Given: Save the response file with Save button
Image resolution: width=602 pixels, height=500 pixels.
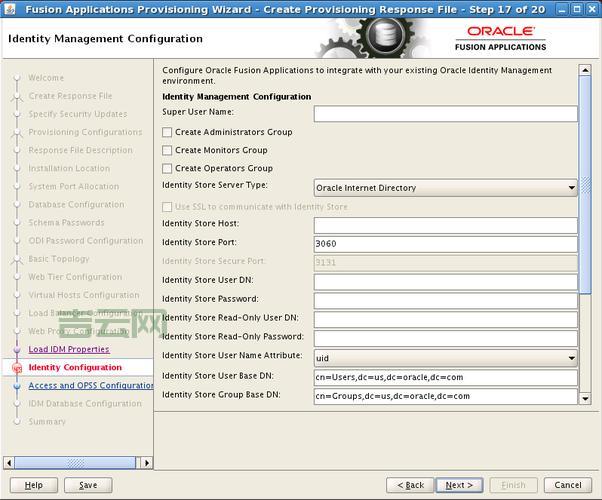Looking at the screenshot, I should (88, 485).
